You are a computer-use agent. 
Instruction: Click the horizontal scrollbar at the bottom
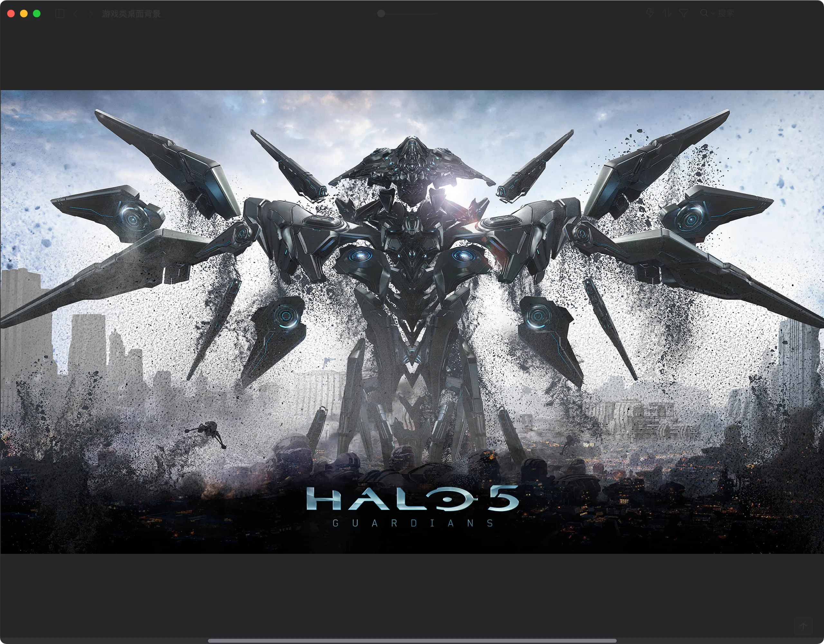pos(412,640)
